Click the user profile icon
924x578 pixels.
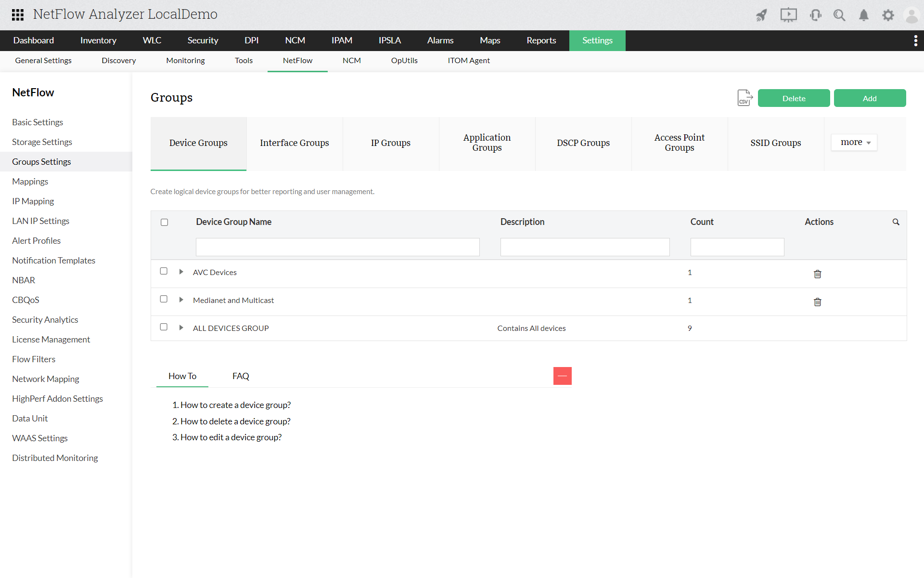point(911,14)
